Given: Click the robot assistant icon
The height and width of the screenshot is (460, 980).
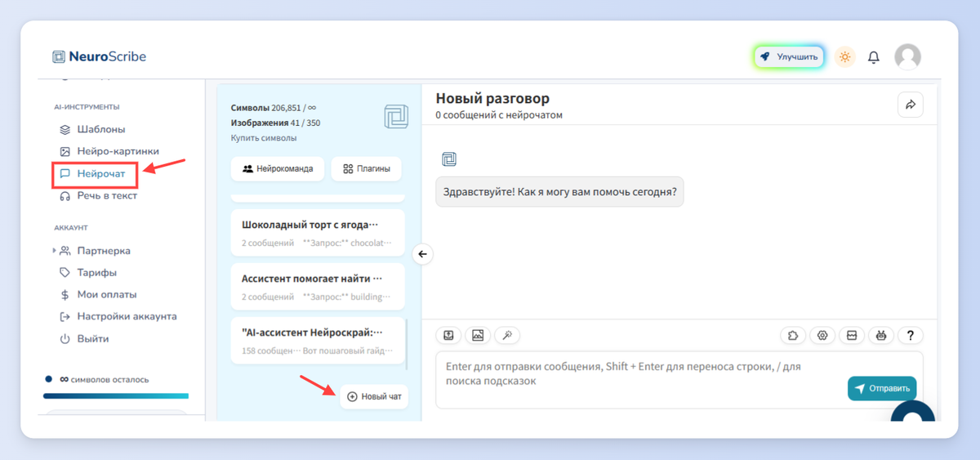Looking at the screenshot, I should coord(881,335).
